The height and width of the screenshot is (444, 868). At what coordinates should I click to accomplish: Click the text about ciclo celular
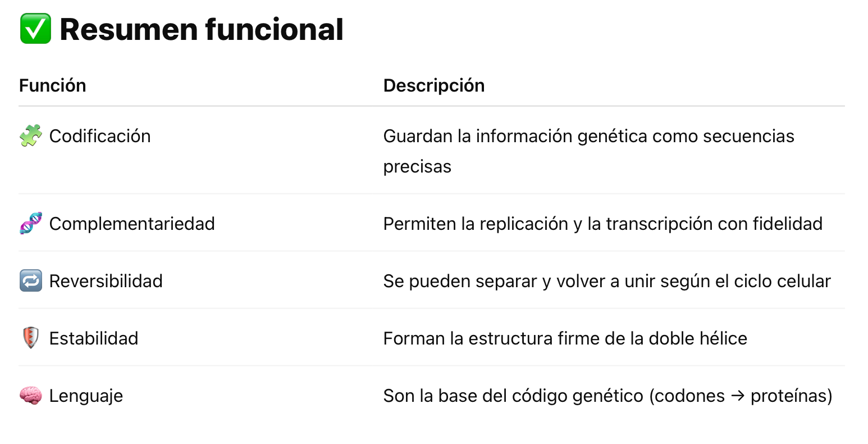click(x=607, y=281)
